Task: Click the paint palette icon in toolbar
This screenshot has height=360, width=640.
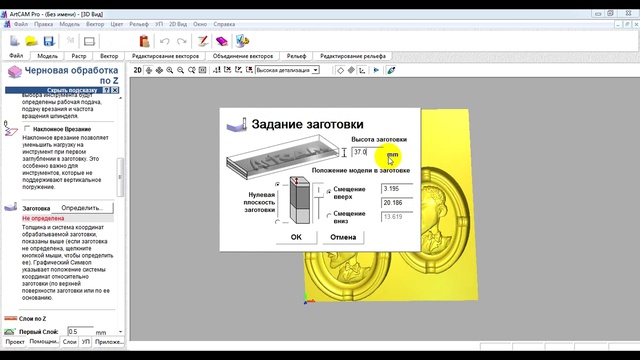Action: tap(242, 41)
